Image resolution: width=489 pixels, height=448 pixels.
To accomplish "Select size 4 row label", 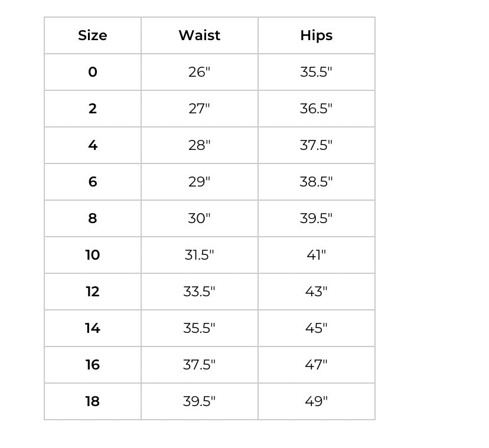I will coord(93,145).
